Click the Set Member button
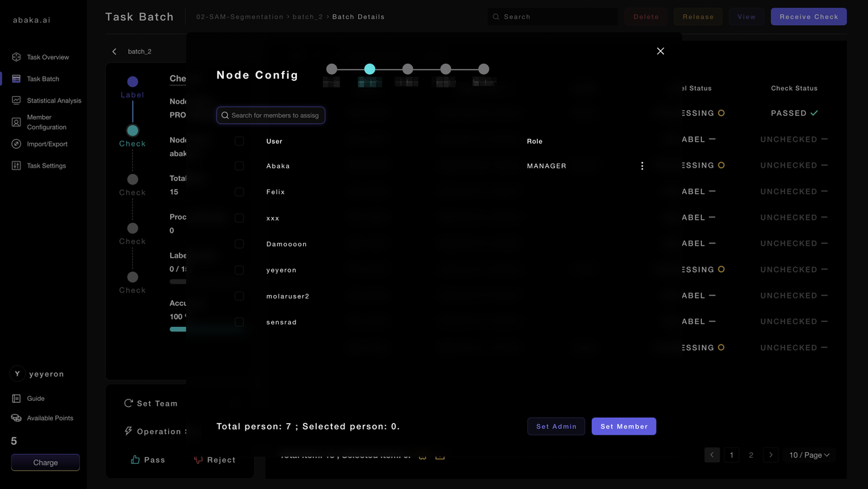 point(623,426)
